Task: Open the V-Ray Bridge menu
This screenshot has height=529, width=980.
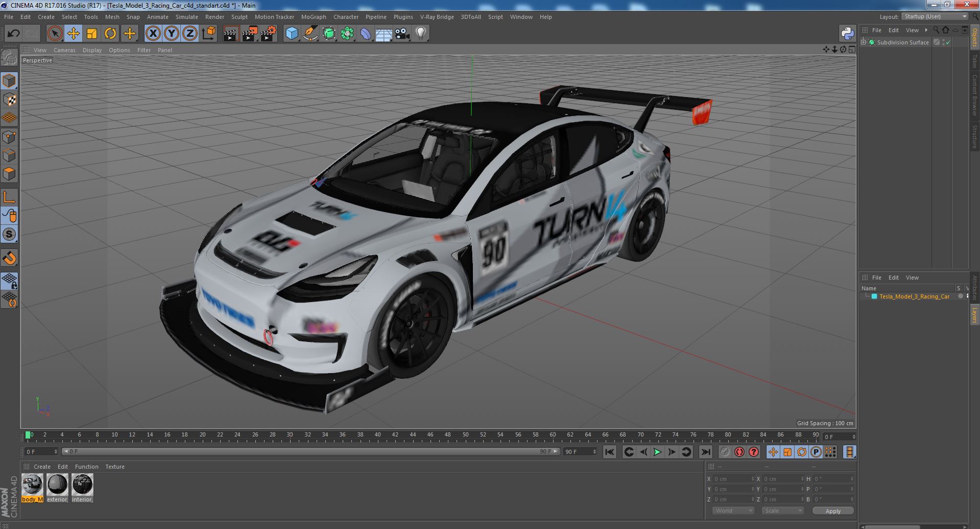Action: click(437, 17)
